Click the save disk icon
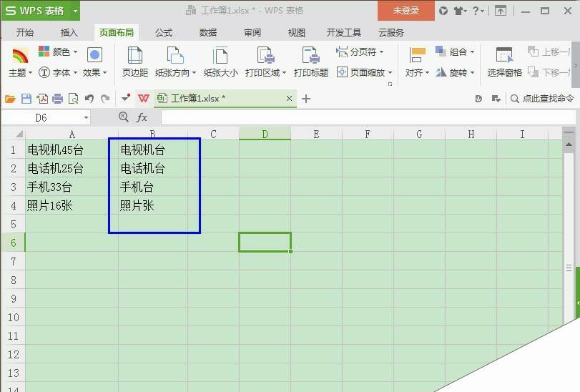The width and height of the screenshot is (580, 392). tap(26, 99)
